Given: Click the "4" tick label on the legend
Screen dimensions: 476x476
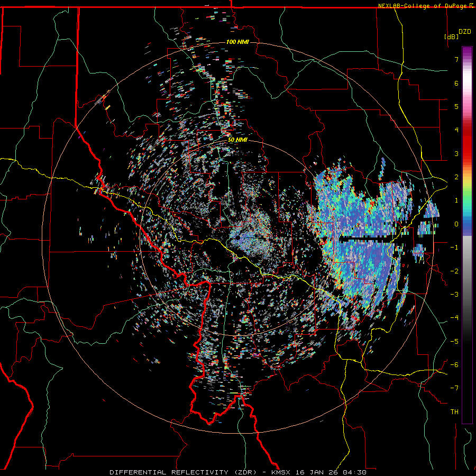Looking at the screenshot, I should tap(456, 130).
